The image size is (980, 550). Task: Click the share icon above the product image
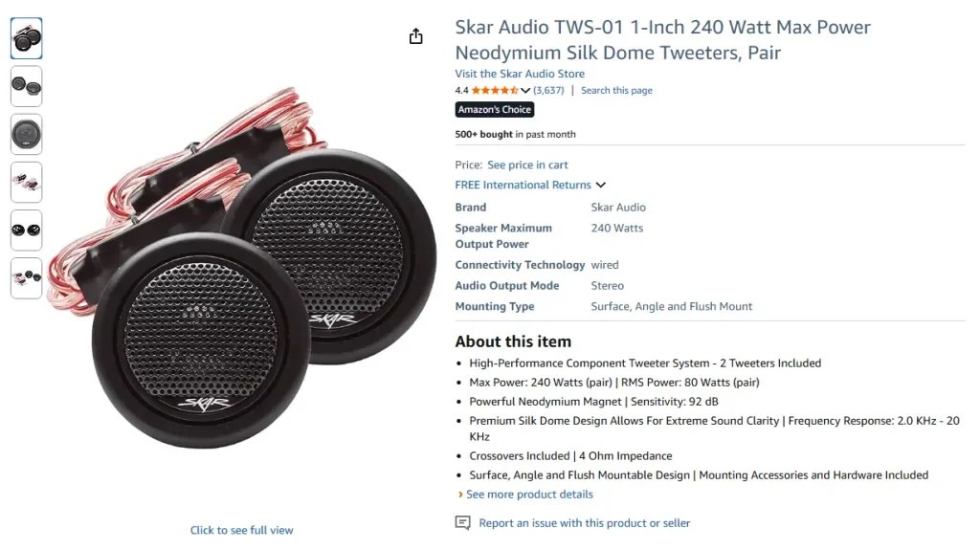click(415, 36)
